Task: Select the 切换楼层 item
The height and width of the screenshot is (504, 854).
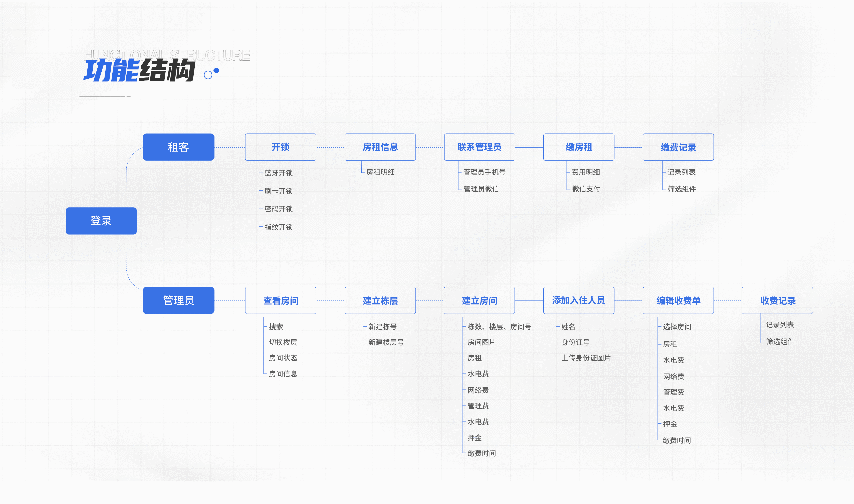Action: [283, 342]
